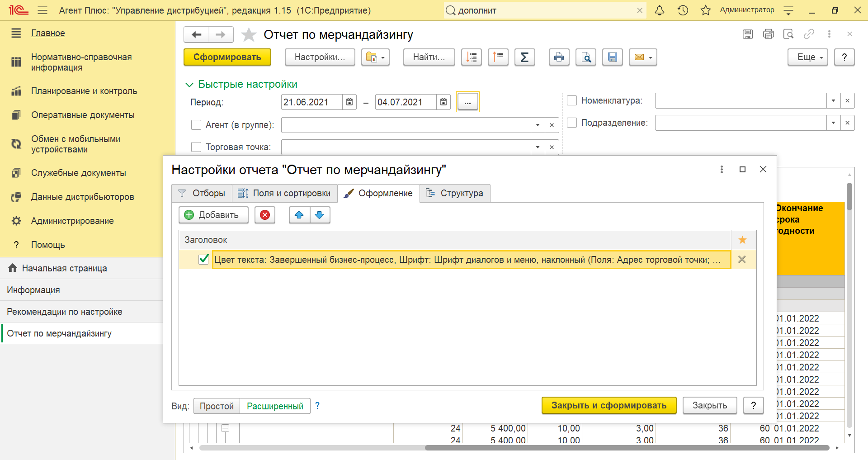Click Закрыть button in settings dialog
868x460 pixels.
710,405
